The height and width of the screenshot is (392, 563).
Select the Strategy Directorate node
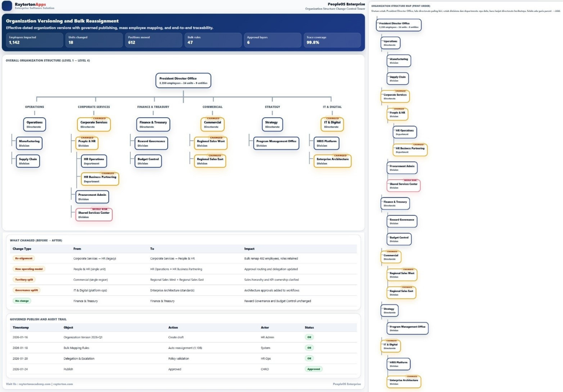(x=272, y=124)
